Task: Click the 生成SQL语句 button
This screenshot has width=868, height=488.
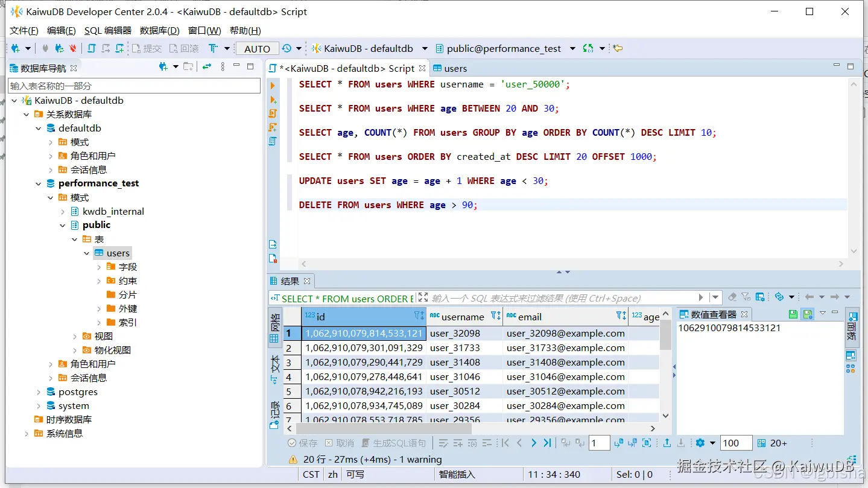Action: click(393, 443)
